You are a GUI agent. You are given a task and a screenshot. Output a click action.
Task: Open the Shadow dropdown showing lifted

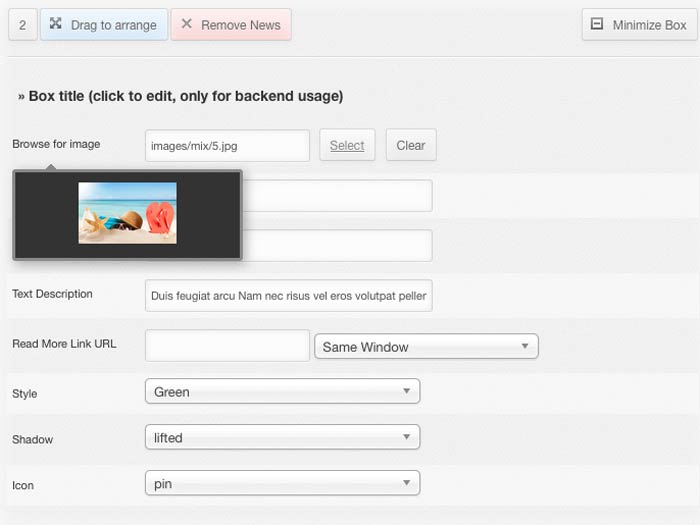[x=282, y=437]
